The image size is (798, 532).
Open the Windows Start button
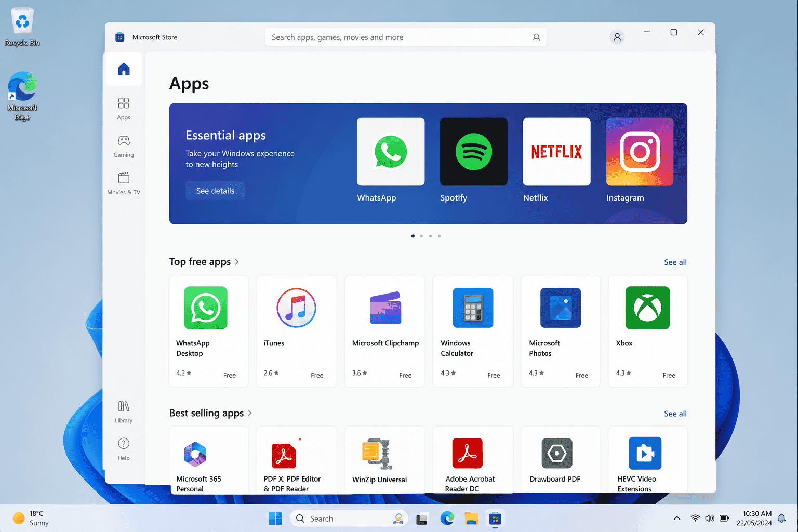pos(275,518)
